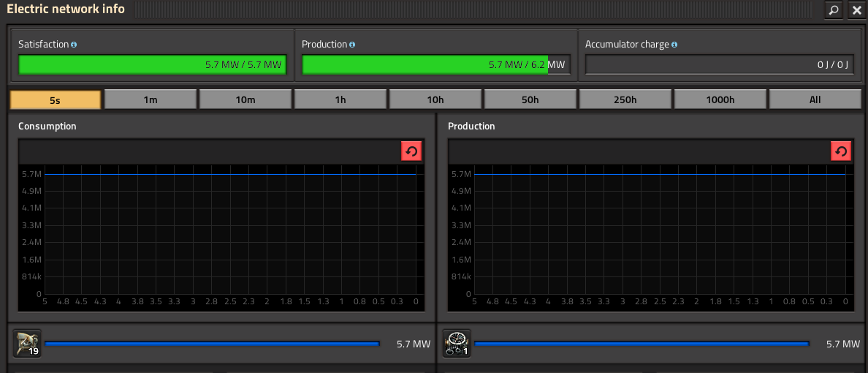The image size is (868, 373).
Task: Switch to the 1m time range
Action: click(151, 99)
